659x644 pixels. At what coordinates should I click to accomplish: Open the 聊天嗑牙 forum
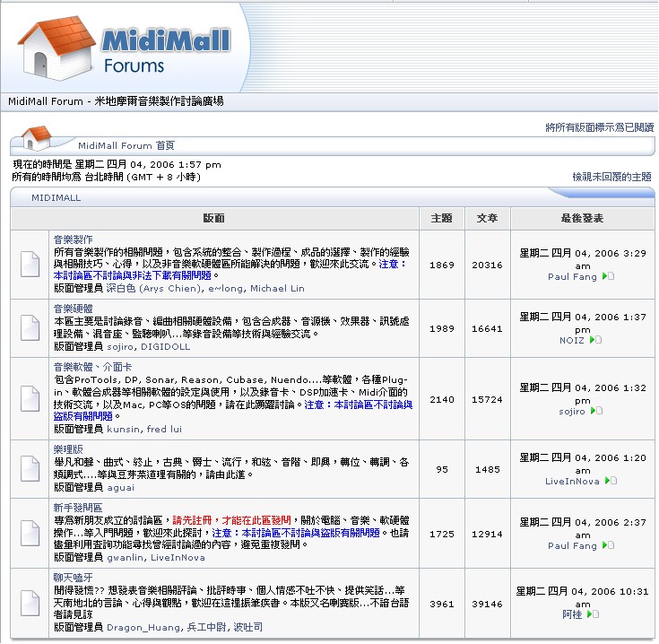pyautogui.click(x=73, y=578)
